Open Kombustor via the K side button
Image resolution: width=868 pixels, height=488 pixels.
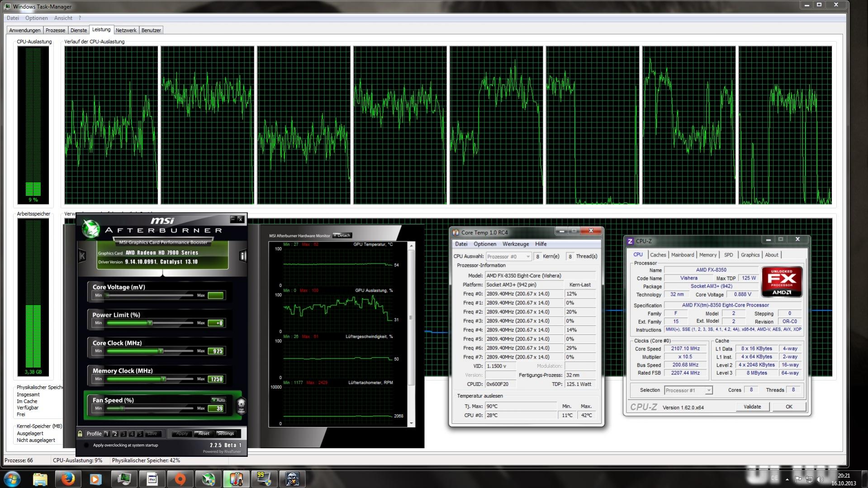pos(82,256)
